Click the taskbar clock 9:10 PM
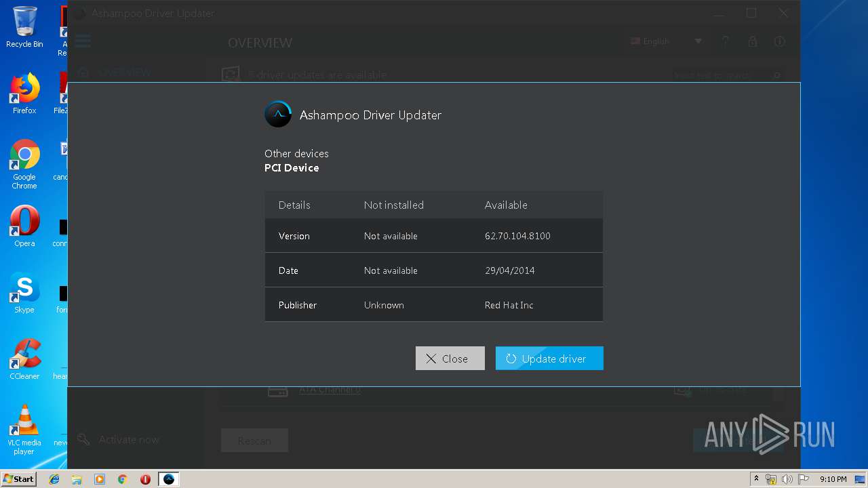The width and height of the screenshot is (868, 488). (x=833, y=479)
